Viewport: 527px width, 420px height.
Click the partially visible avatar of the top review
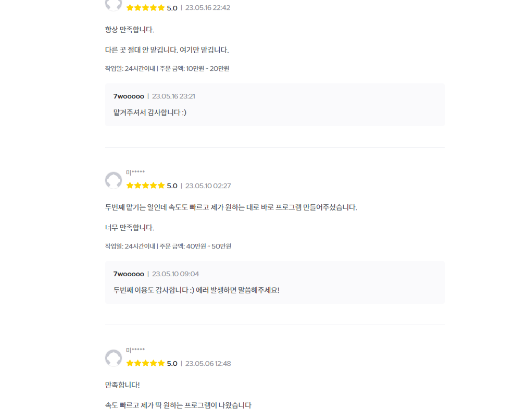pyautogui.click(x=114, y=4)
